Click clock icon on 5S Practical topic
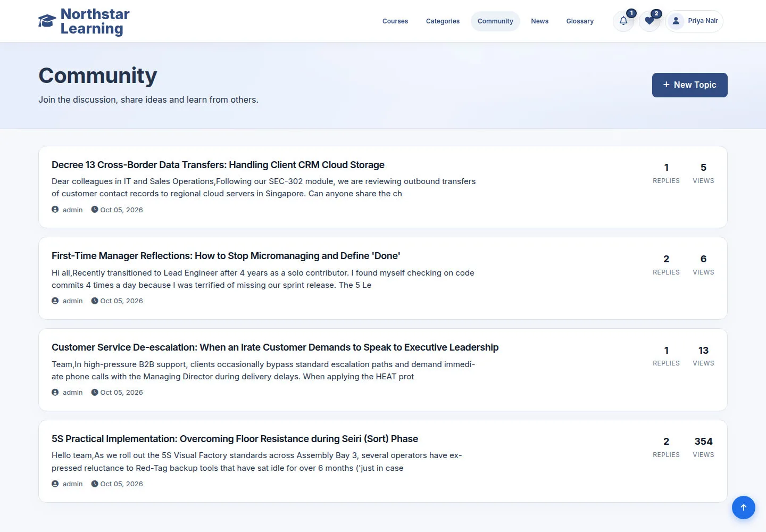 click(x=95, y=484)
